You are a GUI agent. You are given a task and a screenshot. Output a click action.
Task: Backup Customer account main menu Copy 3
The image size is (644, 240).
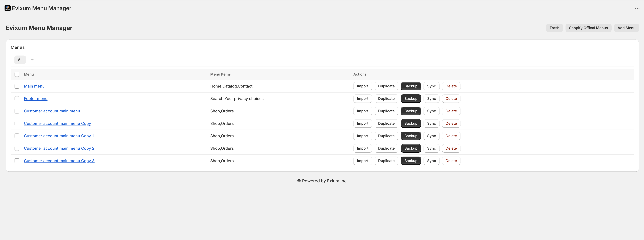pos(410,161)
